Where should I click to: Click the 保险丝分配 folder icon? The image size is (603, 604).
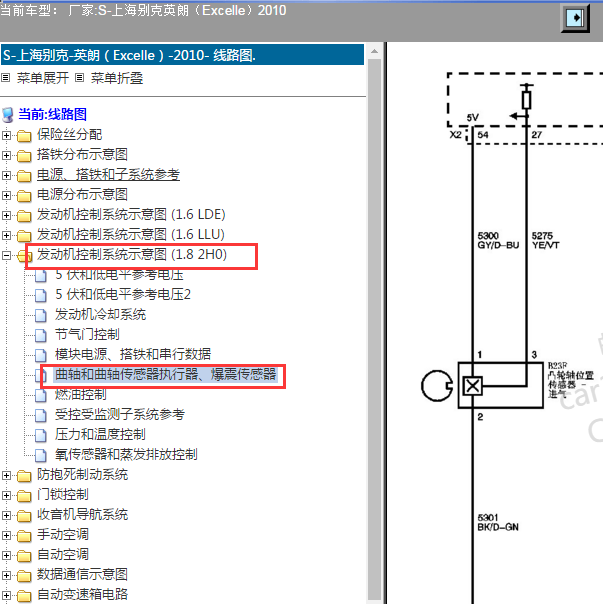(24, 136)
